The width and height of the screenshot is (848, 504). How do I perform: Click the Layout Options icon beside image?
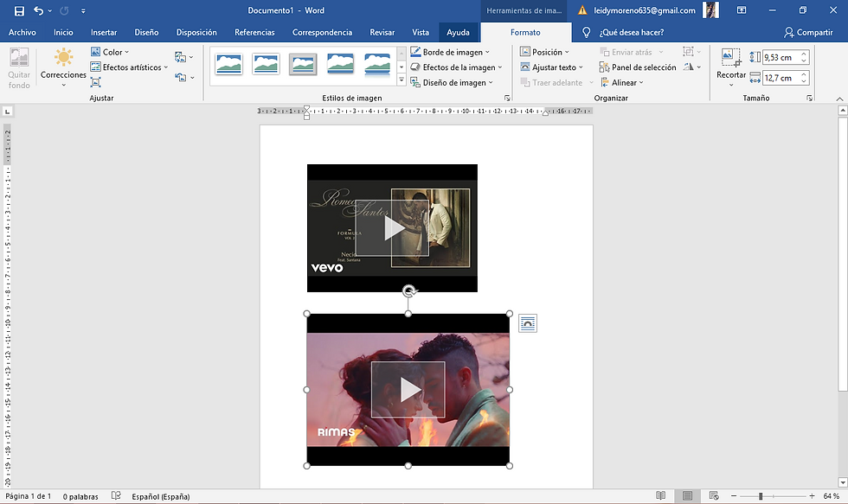point(527,323)
